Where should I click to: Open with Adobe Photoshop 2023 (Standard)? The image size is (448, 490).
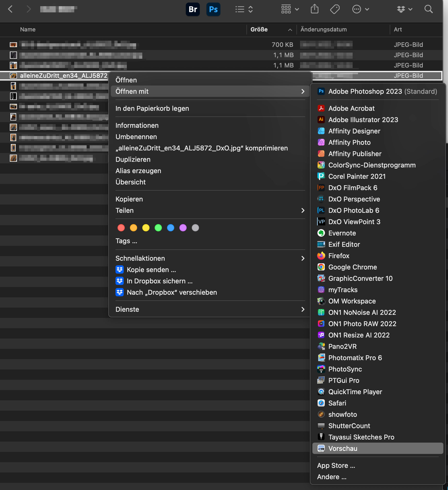click(378, 91)
